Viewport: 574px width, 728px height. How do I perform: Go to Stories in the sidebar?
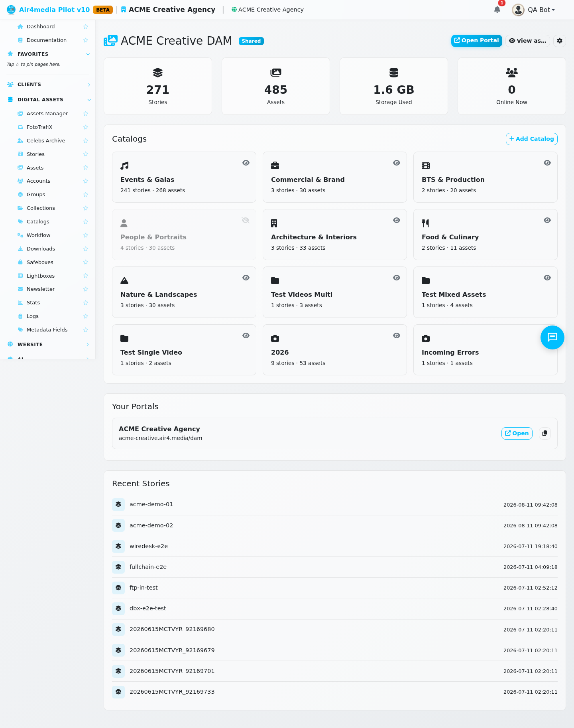coord(35,154)
